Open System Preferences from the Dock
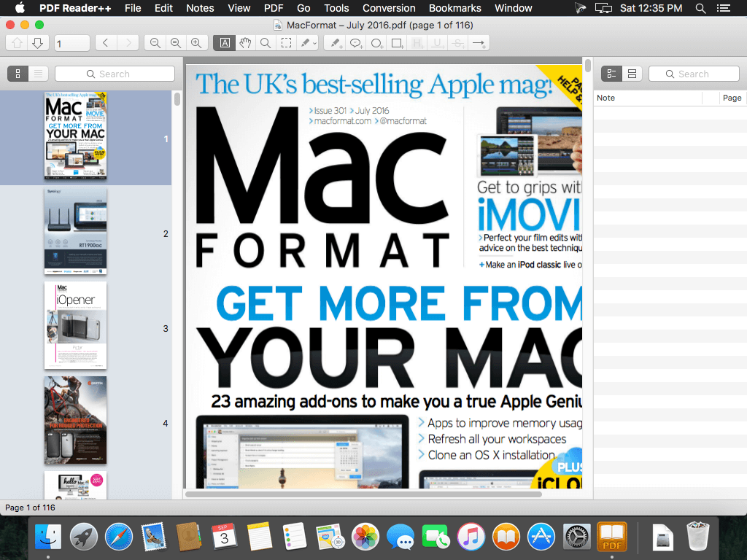This screenshot has height=560, width=747. click(x=576, y=537)
